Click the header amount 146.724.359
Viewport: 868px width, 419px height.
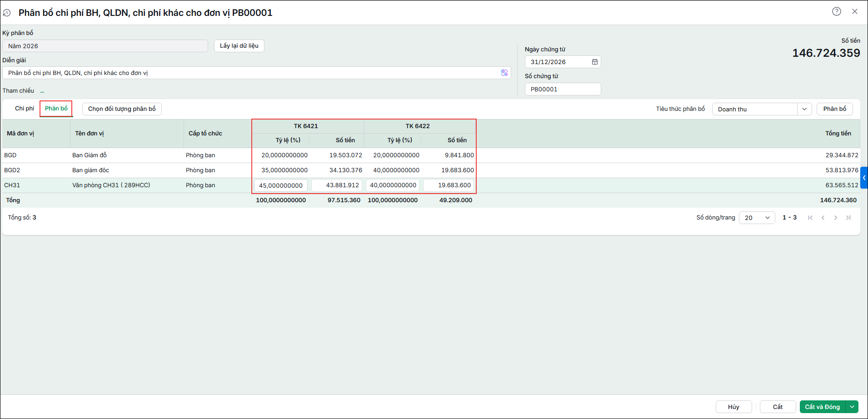point(826,53)
